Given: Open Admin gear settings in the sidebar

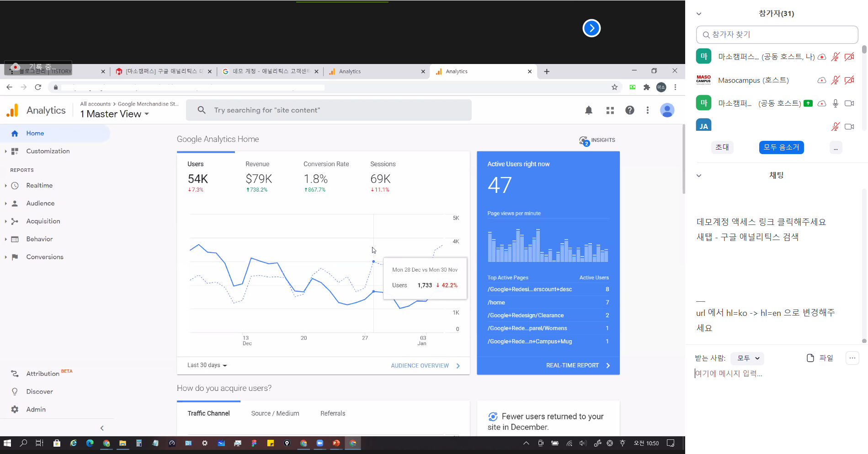Looking at the screenshot, I should [x=15, y=409].
